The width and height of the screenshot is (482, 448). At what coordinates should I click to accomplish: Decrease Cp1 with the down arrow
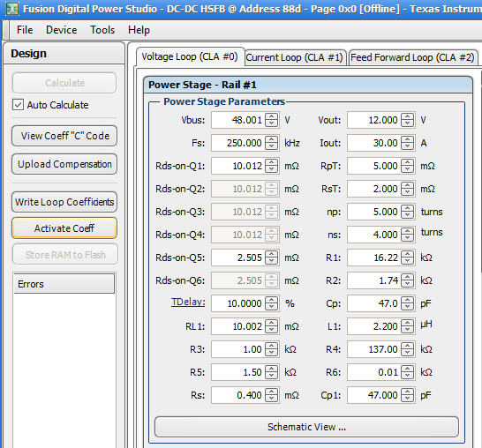407,399
